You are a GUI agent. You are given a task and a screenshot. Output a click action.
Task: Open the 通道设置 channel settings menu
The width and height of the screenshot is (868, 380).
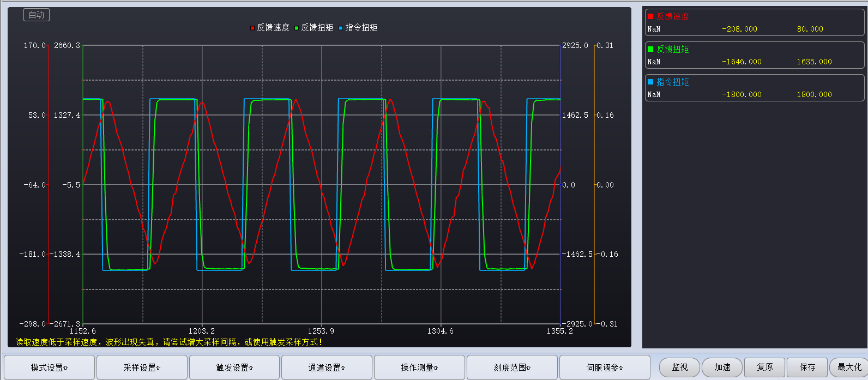coord(327,367)
